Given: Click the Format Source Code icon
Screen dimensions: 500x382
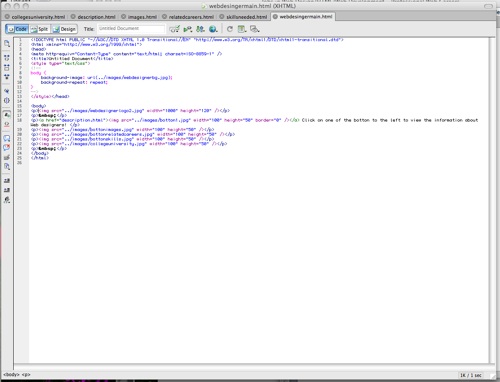Looking at the screenshot, I should click(7, 200).
